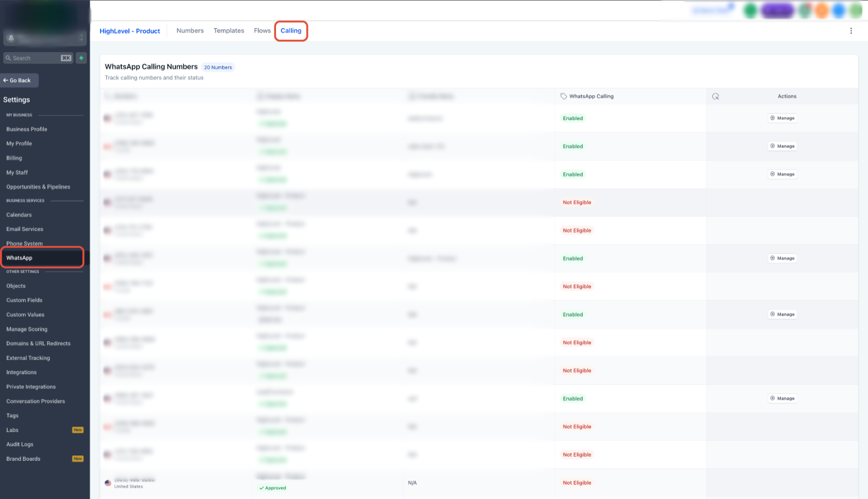Click the Approved status in United States row
Screen dimensions: 868x499
tap(272, 488)
